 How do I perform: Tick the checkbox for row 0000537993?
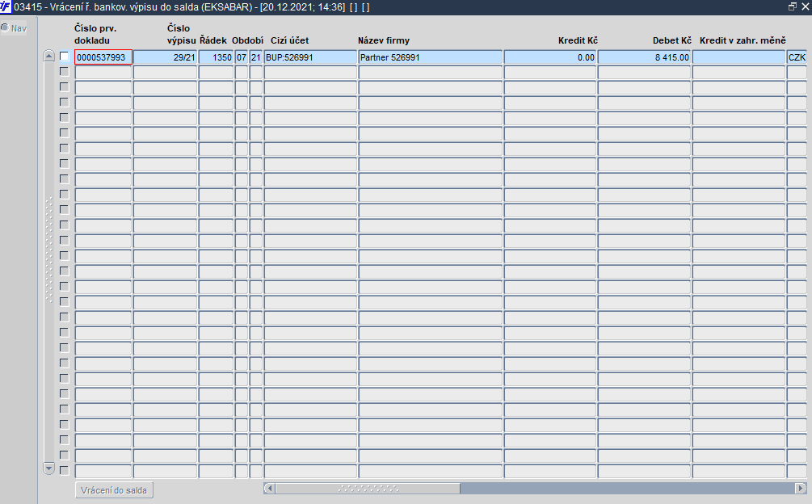[64, 57]
